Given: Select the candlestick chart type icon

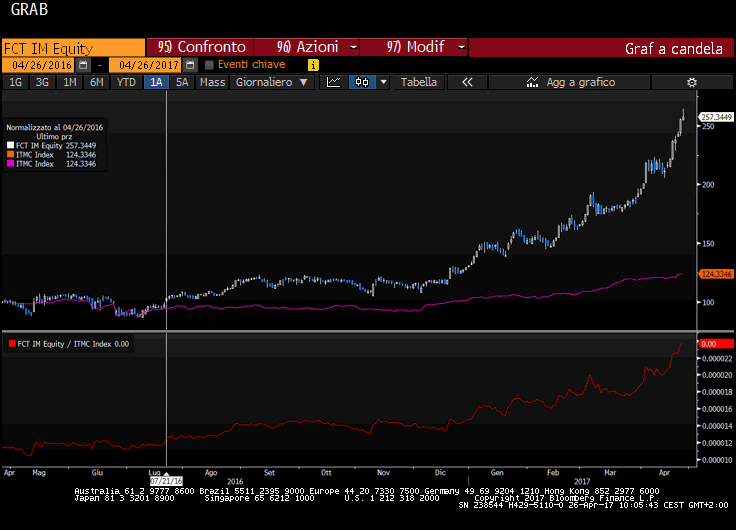Looking at the screenshot, I should tap(362, 82).
